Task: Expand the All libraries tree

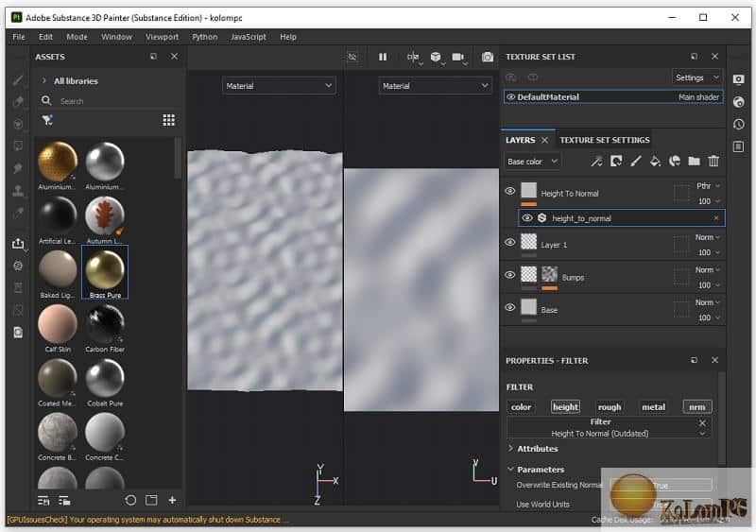Action: coord(43,80)
